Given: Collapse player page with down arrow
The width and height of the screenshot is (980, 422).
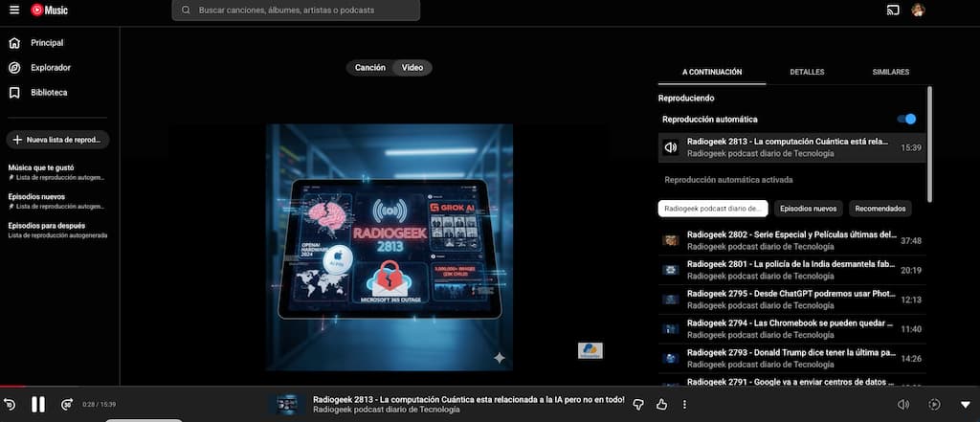Looking at the screenshot, I should (965, 404).
